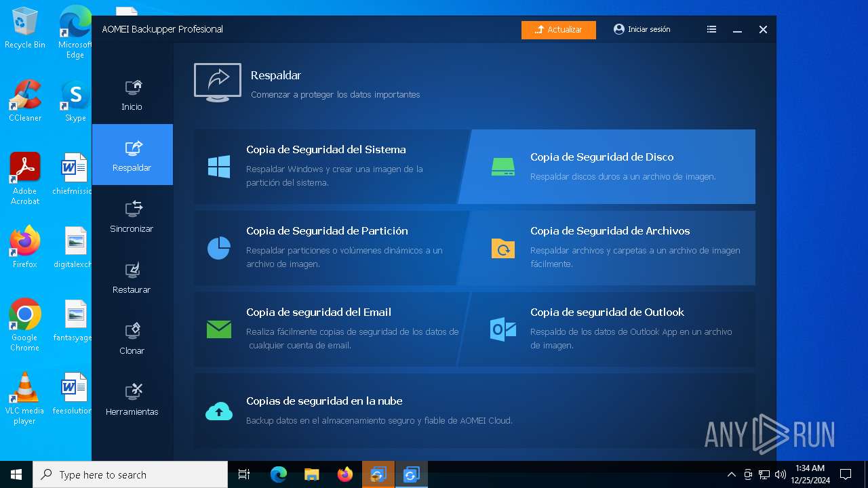The width and height of the screenshot is (868, 488).
Task: Select the Respaldar sidebar tab
Action: pos(132,155)
